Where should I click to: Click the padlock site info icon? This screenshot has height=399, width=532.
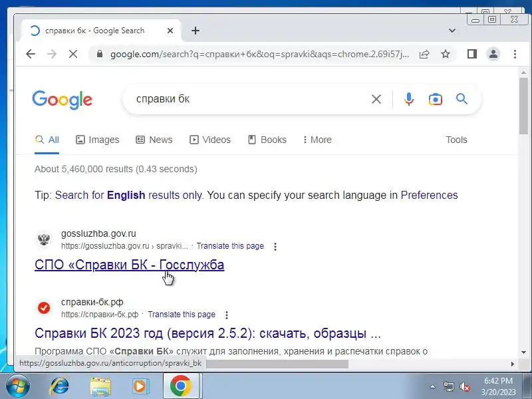[x=99, y=54]
